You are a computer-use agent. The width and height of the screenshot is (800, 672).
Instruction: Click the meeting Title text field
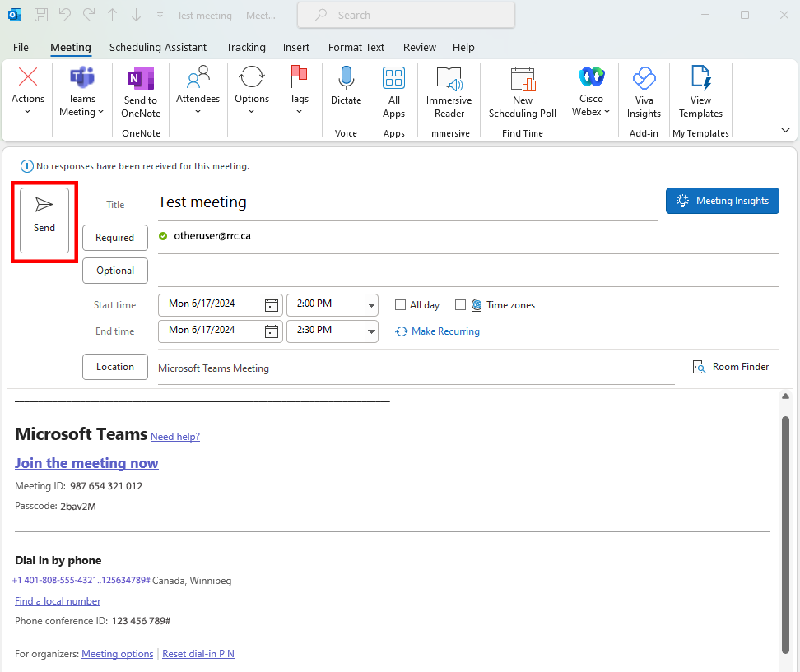[x=407, y=203]
